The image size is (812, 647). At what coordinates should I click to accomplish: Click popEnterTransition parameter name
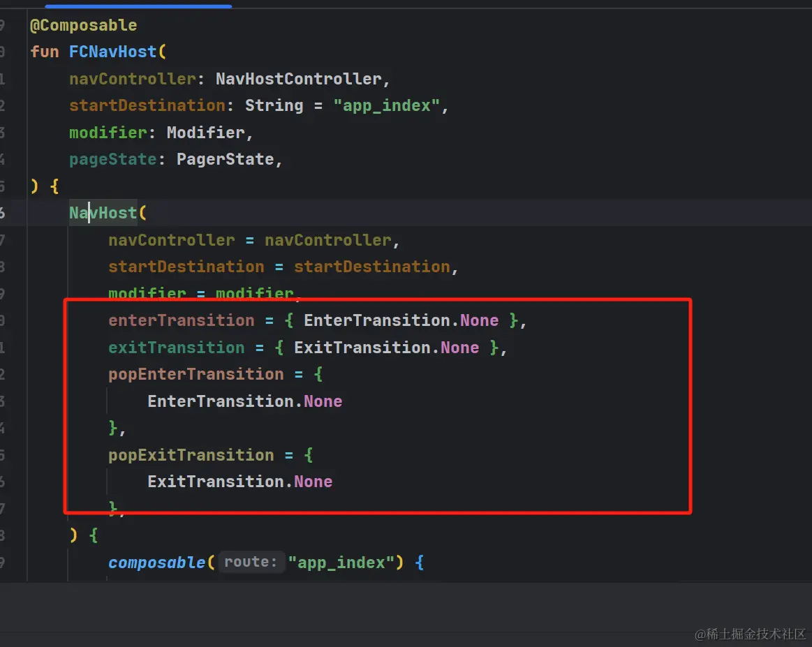point(195,374)
